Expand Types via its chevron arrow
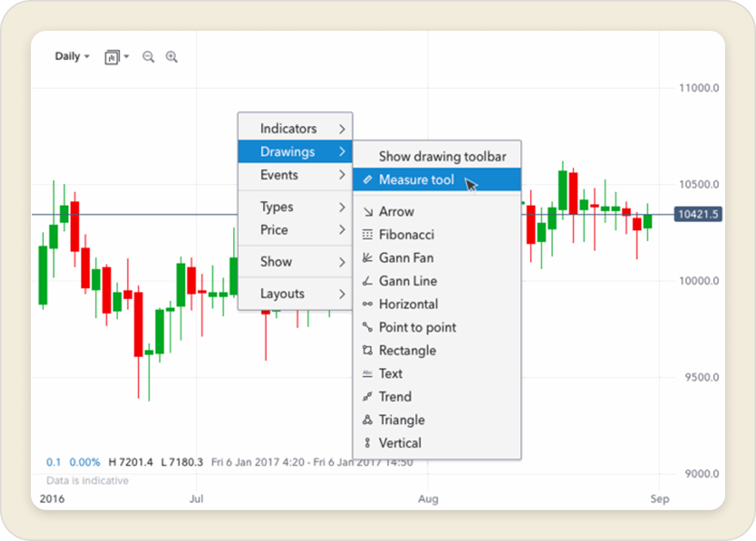This screenshot has height=541, width=756. click(342, 207)
